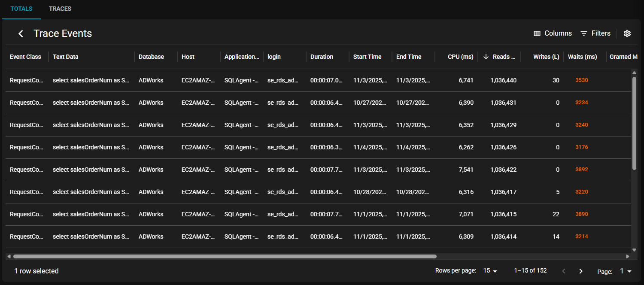Open grid settings gear icon
The height and width of the screenshot is (285, 644).
[627, 33]
